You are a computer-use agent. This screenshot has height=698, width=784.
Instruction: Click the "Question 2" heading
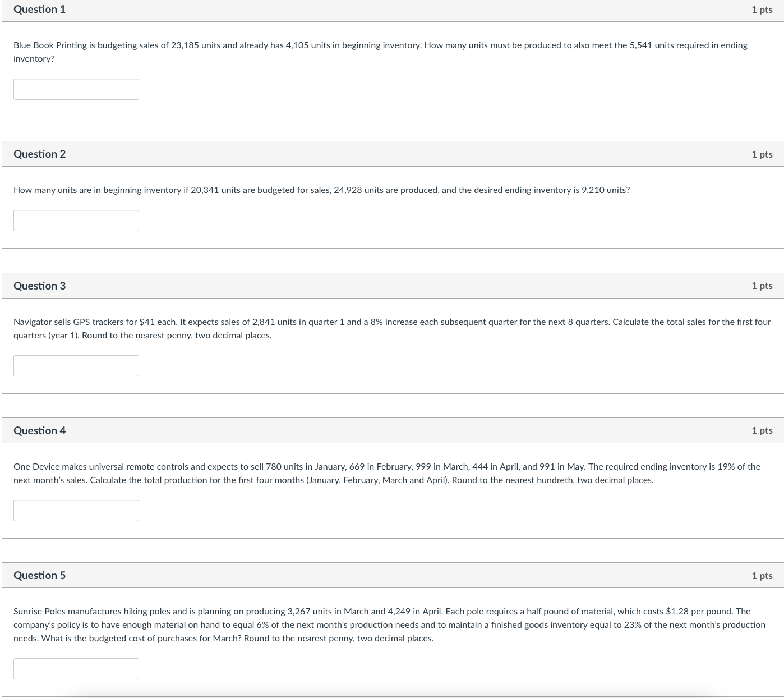coord(39,154)
